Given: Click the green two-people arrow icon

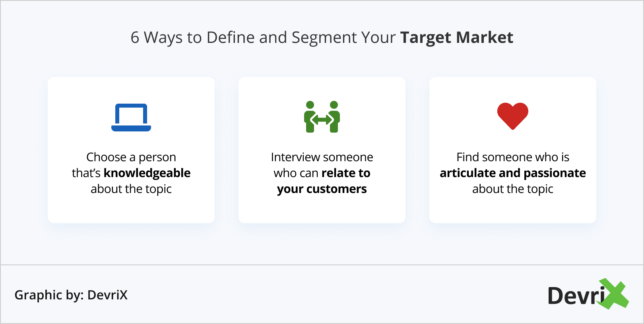Looking at the screenshot, I should click(x=322, y=117).
